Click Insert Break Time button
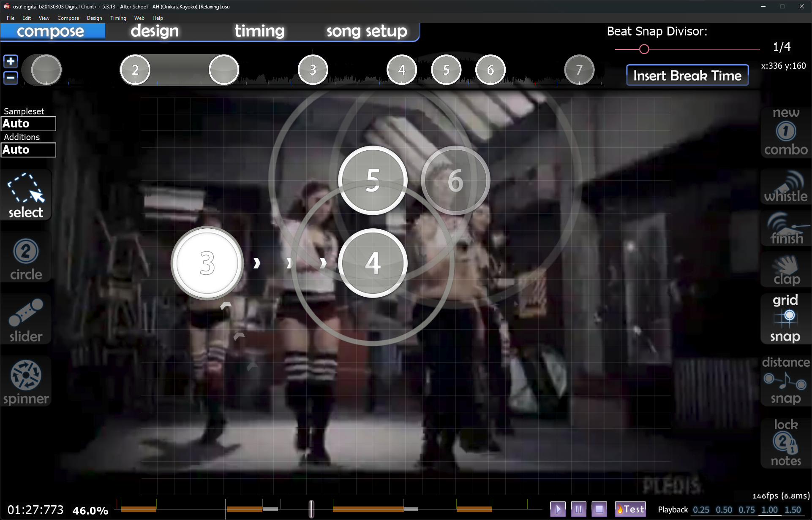The image size is (812, 520). pyautogui.click(x=687, y=76)
